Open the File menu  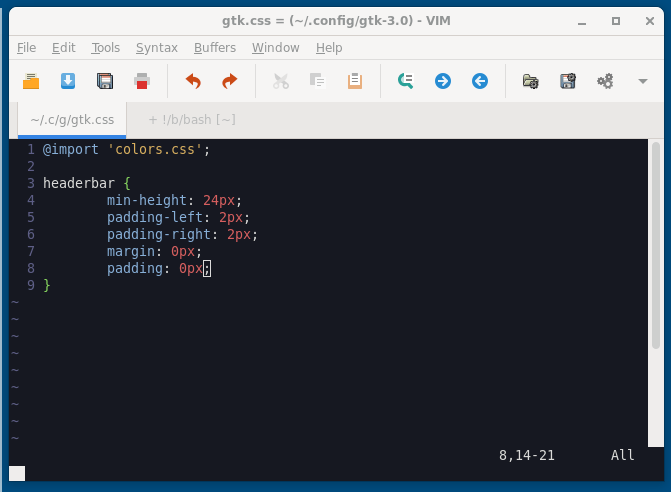pyautogui.click(x=27, y=47)
